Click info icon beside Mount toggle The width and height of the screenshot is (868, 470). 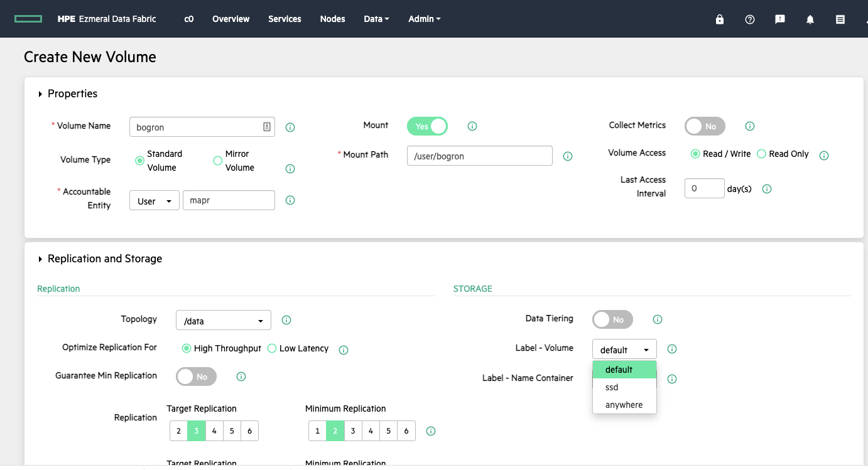pyautogui.click(x=472, y=126)
